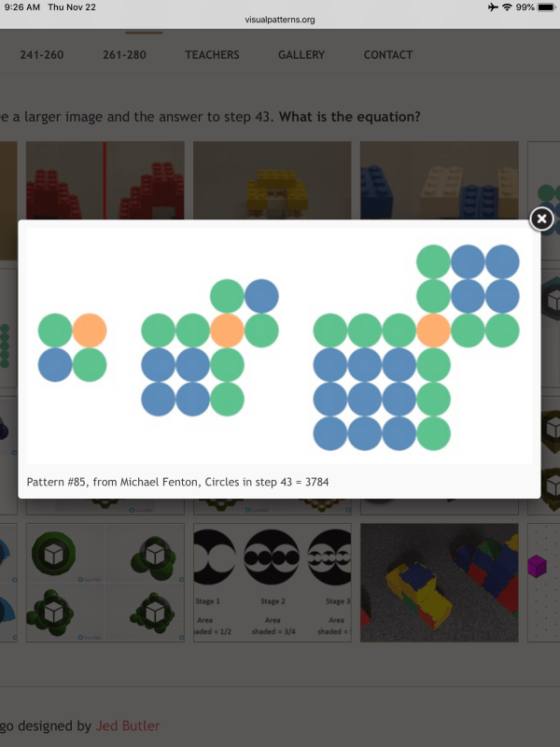Screen dimensions: 560x747
Task: Open the yellow Lego pattern thumbnail
Action: 272,180
